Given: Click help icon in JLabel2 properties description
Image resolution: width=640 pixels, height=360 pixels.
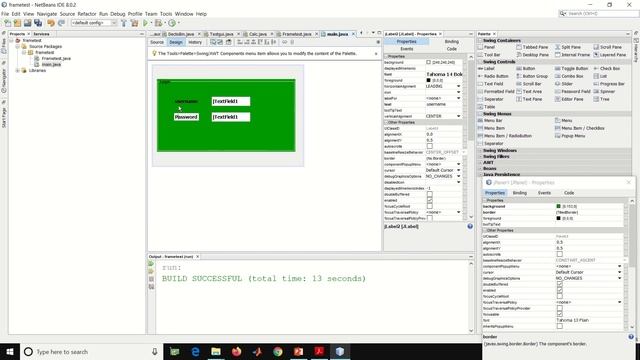Looking at the screenshot, I should point(470,226).
